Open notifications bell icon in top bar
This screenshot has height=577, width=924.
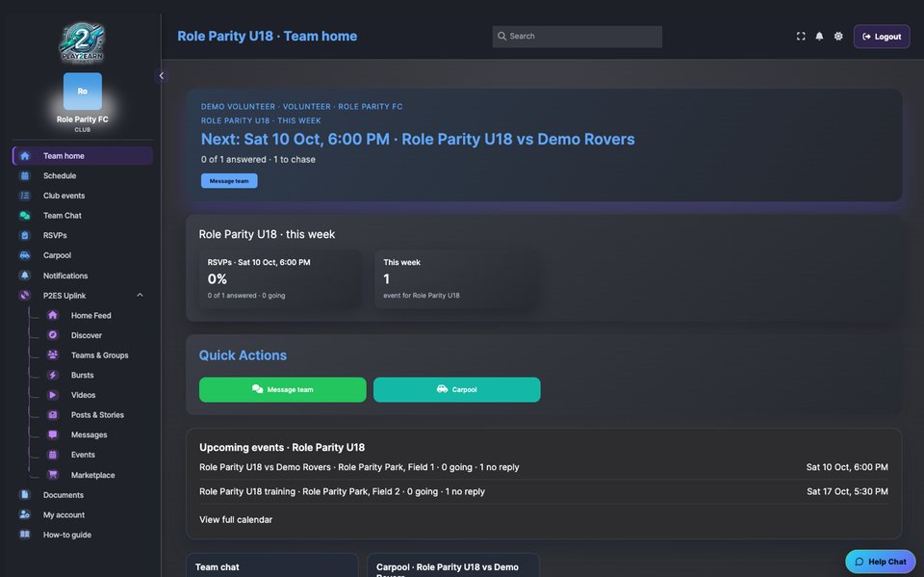(x=819, y=37)
